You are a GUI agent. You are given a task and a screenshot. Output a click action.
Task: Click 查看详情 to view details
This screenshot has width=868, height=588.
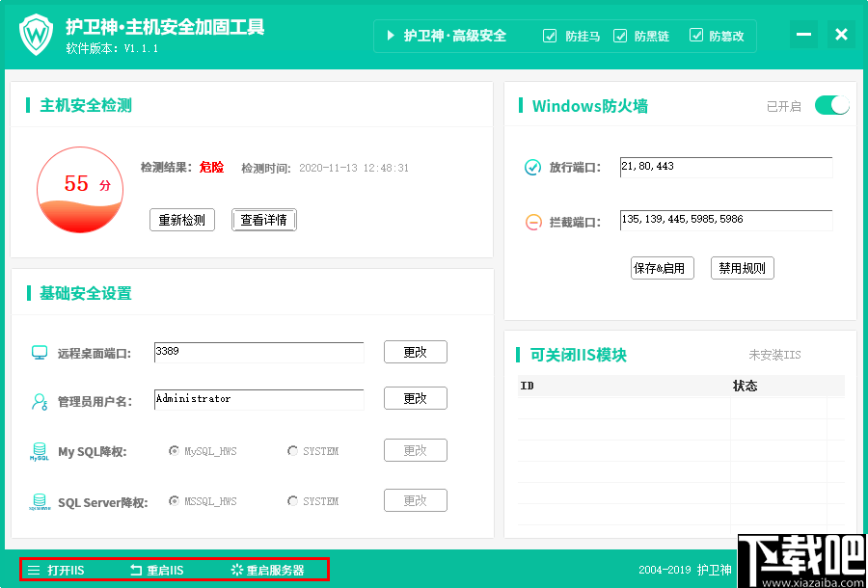[263, 219]
